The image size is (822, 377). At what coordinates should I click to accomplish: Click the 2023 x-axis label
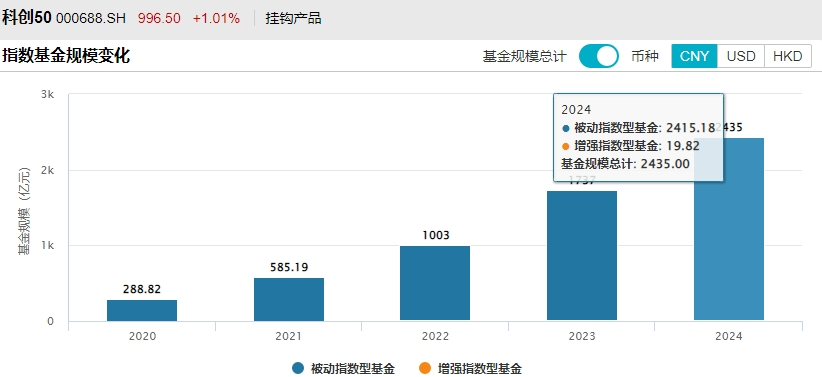(582, 337)
